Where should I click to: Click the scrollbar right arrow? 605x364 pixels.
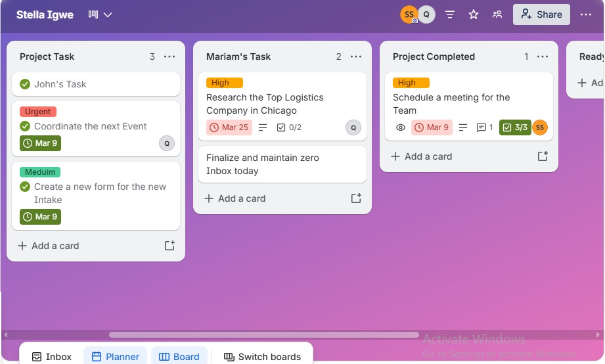click(598, 334)
